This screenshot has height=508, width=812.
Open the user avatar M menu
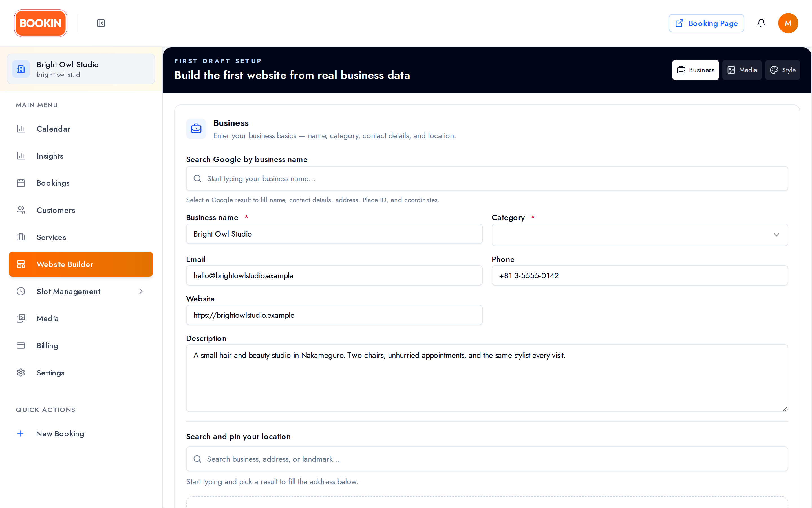[x=788, y=23]
